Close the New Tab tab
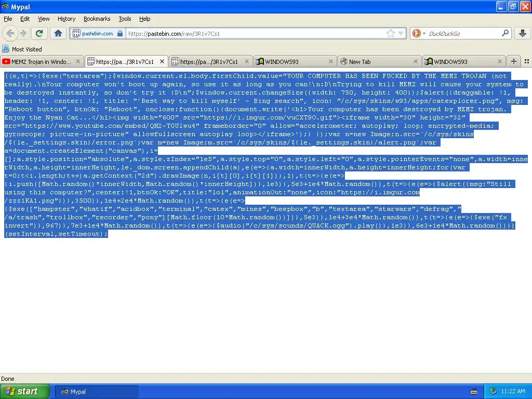 click(415, 61)
